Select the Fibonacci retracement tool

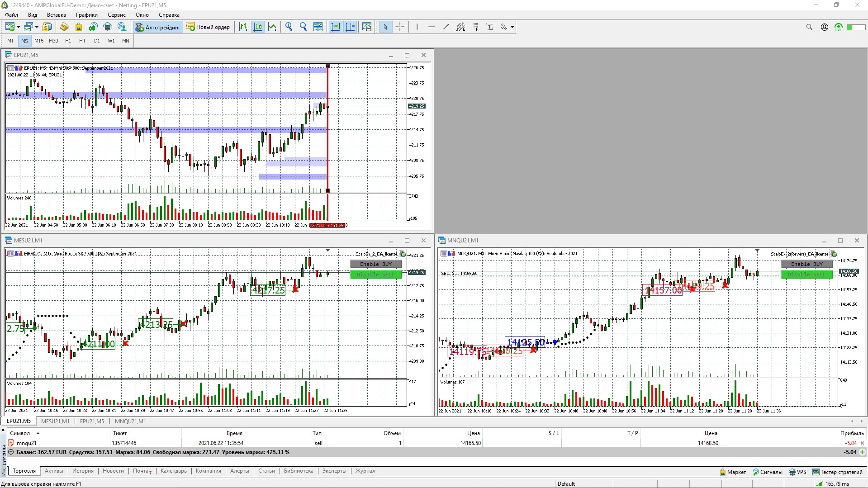(x=475, y=27)
